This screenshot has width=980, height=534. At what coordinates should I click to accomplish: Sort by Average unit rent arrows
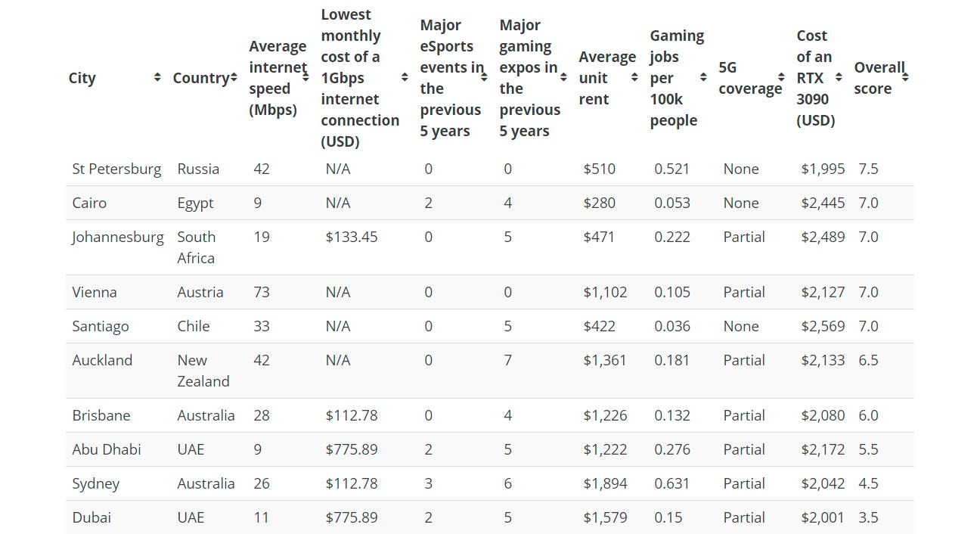(x=634, y=78)
